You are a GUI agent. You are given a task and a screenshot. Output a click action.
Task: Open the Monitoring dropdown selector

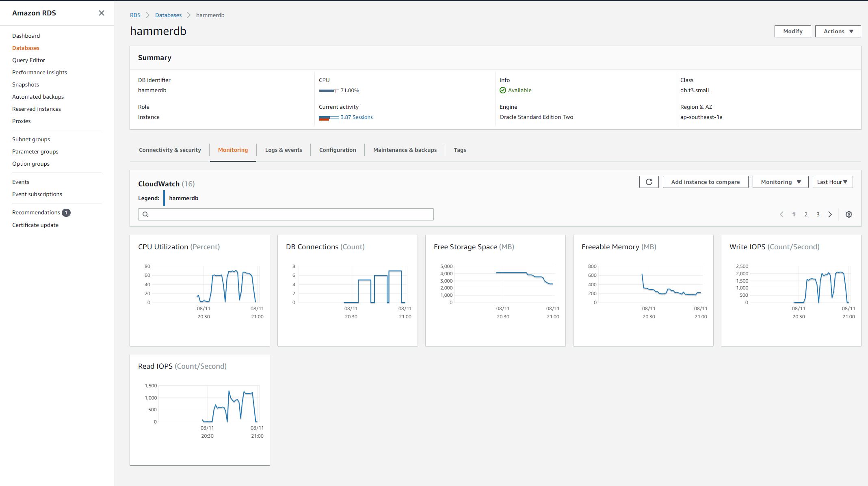click(x=780, y=182)
